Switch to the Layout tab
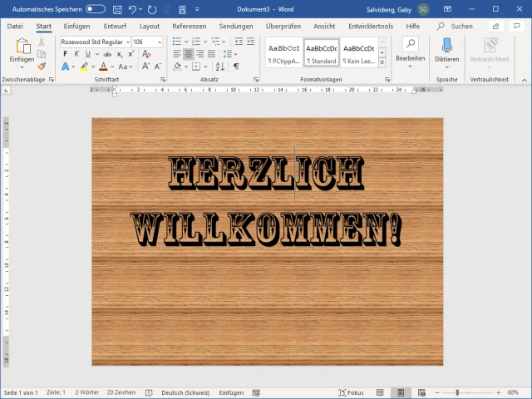532x399 pixels. pyautogui.click(x=150, y=26)
